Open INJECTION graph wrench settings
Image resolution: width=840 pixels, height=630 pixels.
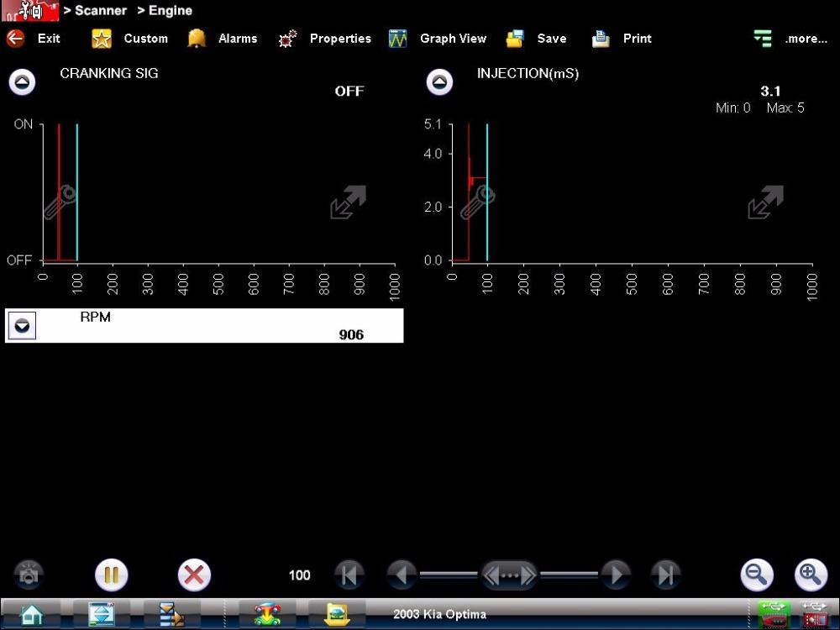pyautogui.click(x=477, y=202)
